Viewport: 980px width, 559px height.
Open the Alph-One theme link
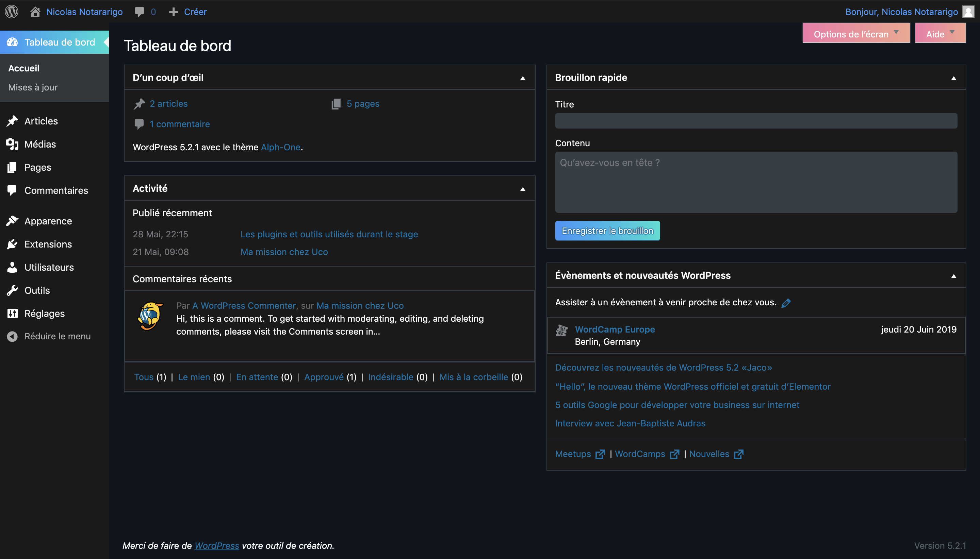click(x=280, y=147)
